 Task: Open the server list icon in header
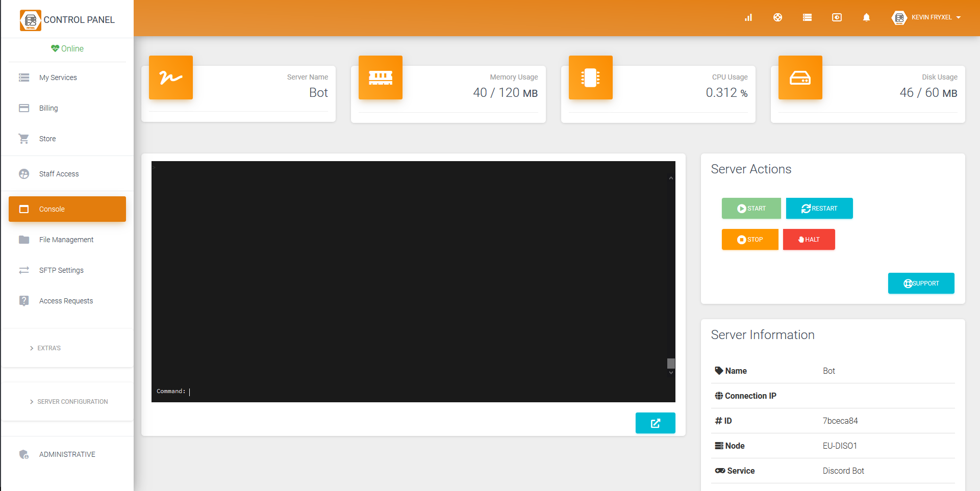pos(807,17)
